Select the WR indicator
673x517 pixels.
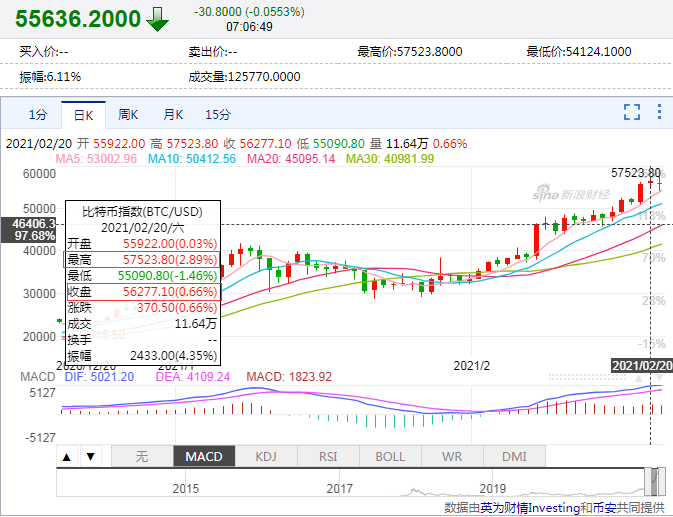tap(452, 456)
